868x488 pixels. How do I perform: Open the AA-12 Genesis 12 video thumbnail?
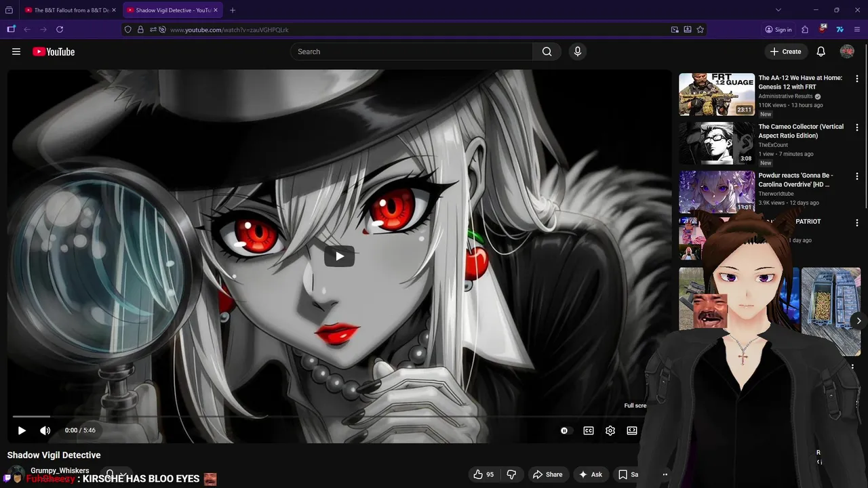pos(717,94)
